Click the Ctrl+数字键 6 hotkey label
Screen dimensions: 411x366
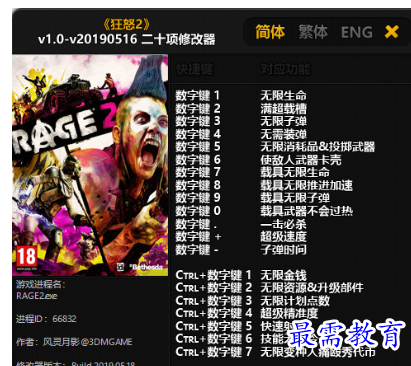click(214, 339)
